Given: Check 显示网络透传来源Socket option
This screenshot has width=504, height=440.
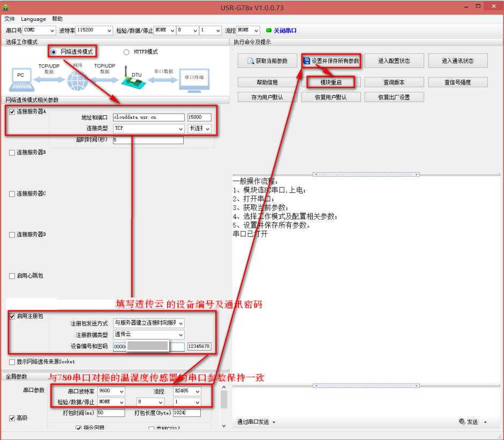Looking at the screenshot, I should pos(12,362).
